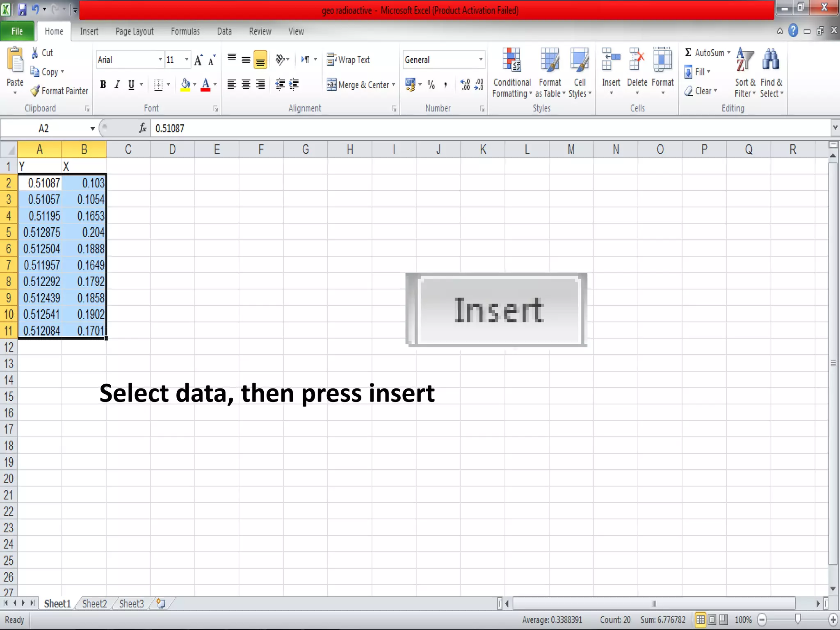840x630 pixels.
Task: Click the zoom slider handle
Action: click(x=798, y=619)
